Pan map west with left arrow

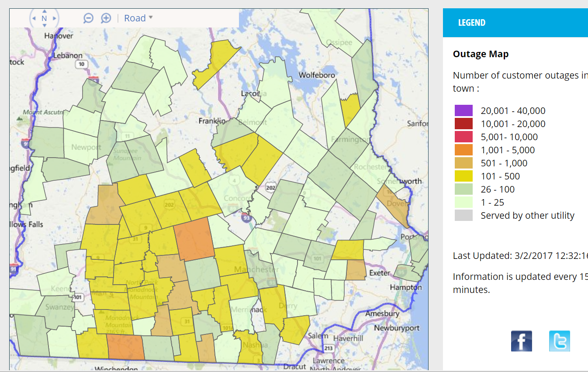tap(34, 18)
